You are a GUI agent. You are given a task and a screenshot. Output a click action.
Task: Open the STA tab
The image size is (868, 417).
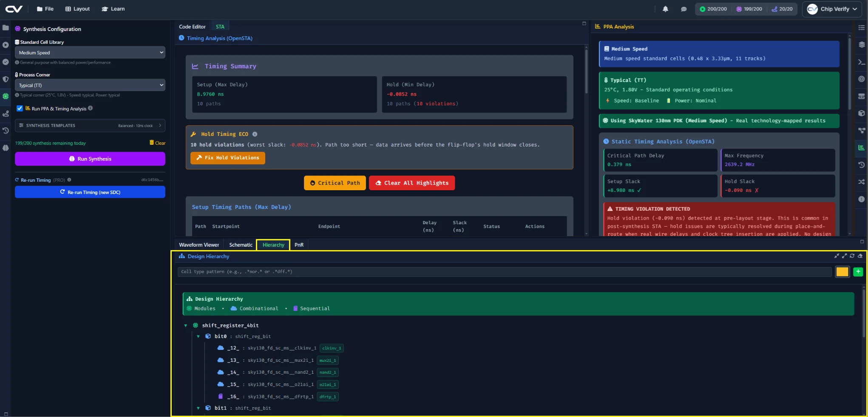click(x=220, y=27)
